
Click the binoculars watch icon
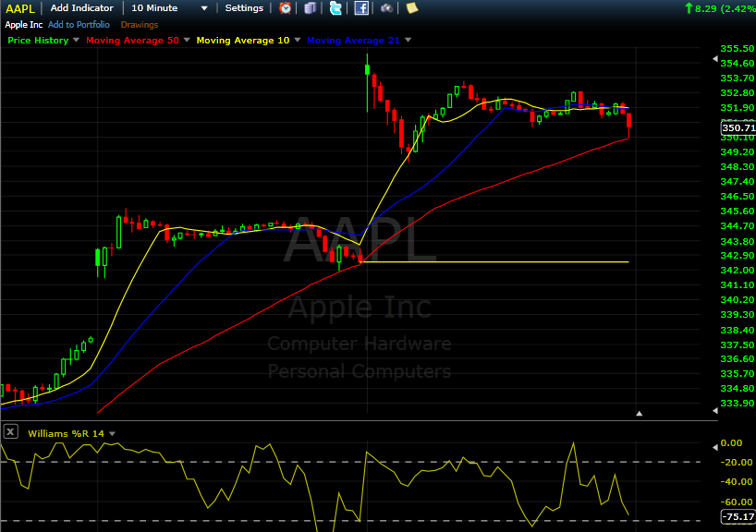point(386,7)
